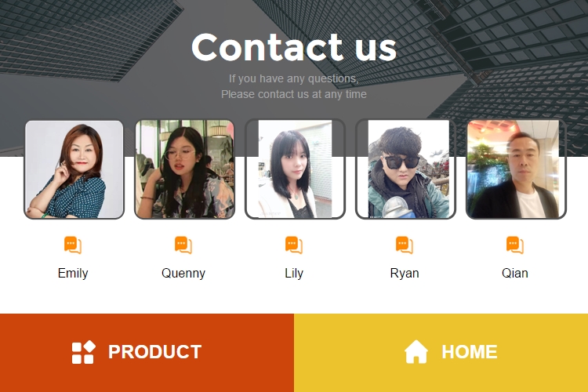
Task: Click the Qian name label
Action: [515, 273]
